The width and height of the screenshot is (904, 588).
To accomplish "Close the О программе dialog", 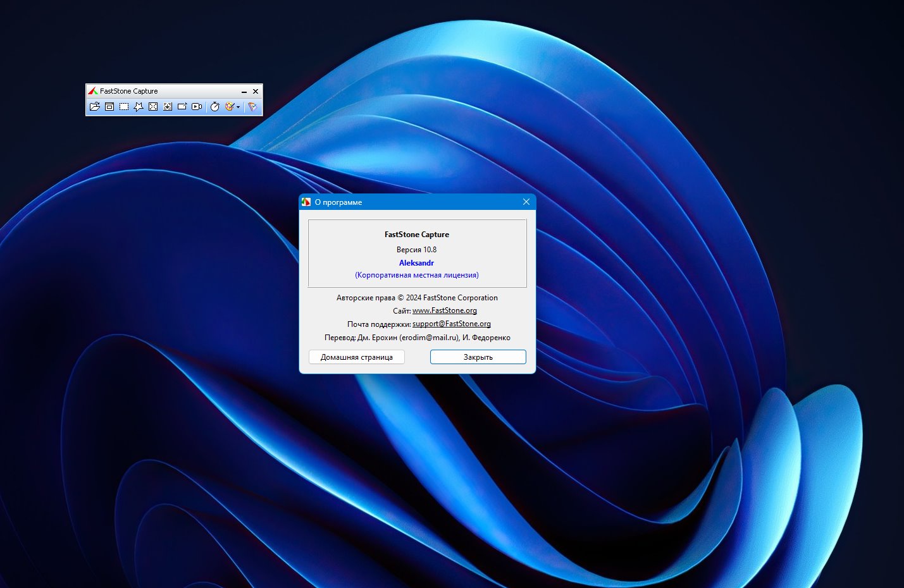I will (526, 202).
